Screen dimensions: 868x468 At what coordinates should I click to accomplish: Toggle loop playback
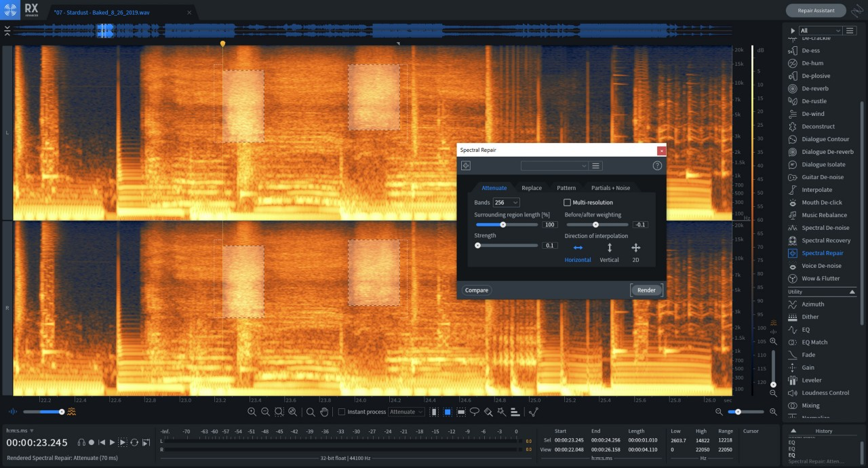coord(134,442)
